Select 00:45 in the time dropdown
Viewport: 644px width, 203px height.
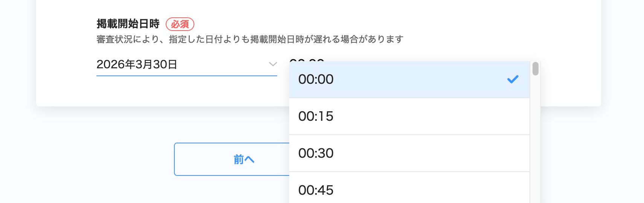coord(316,190)
